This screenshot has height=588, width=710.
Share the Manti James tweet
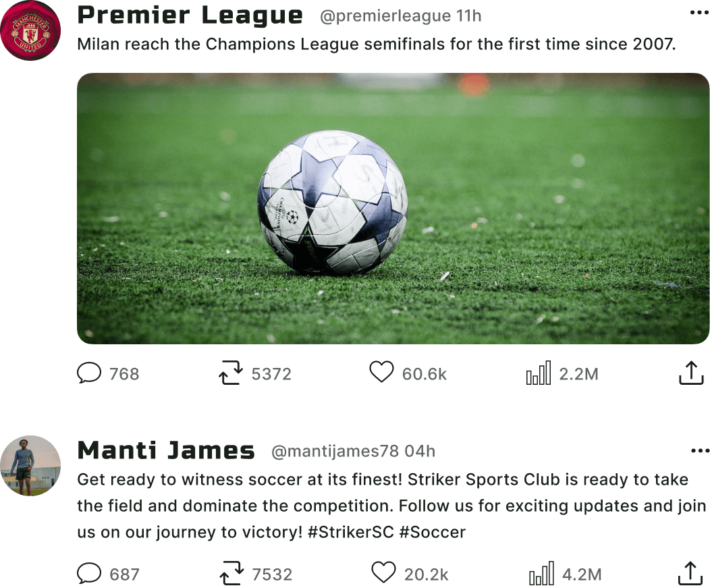pyautogui.click(x=690, y=573)
